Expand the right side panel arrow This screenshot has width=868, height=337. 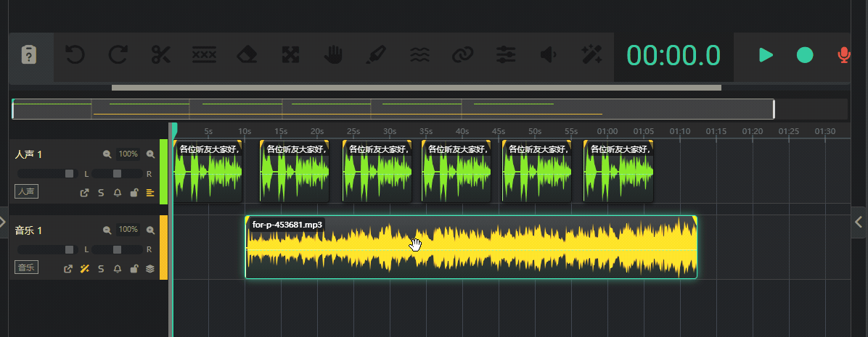pos(859,222)
